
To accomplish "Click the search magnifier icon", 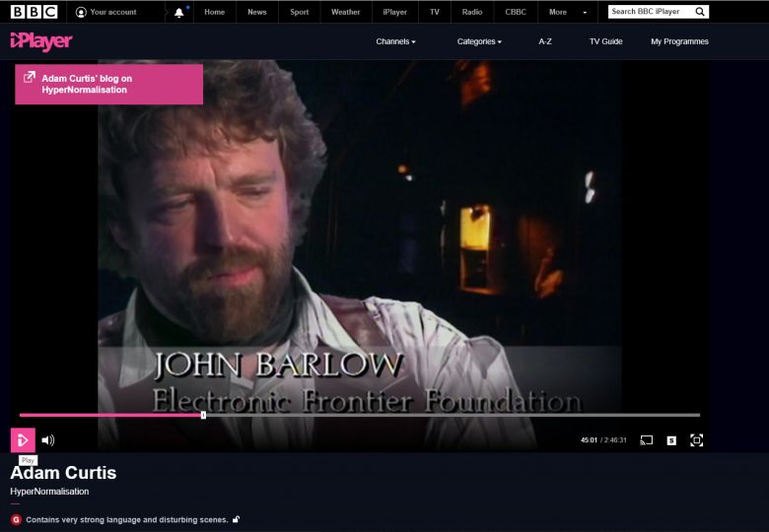I will pos(700,12).
